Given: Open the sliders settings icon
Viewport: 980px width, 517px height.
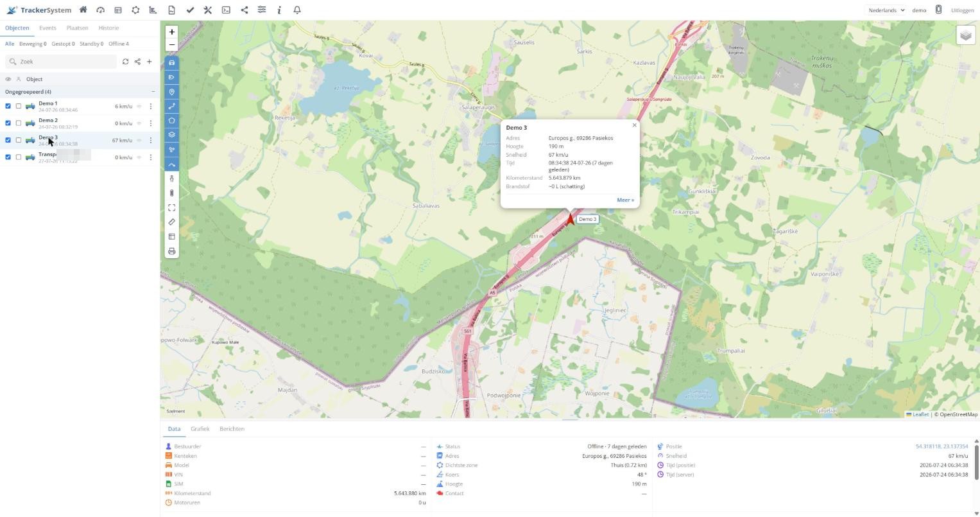Looking at the screenshot, I should point(262,10).
